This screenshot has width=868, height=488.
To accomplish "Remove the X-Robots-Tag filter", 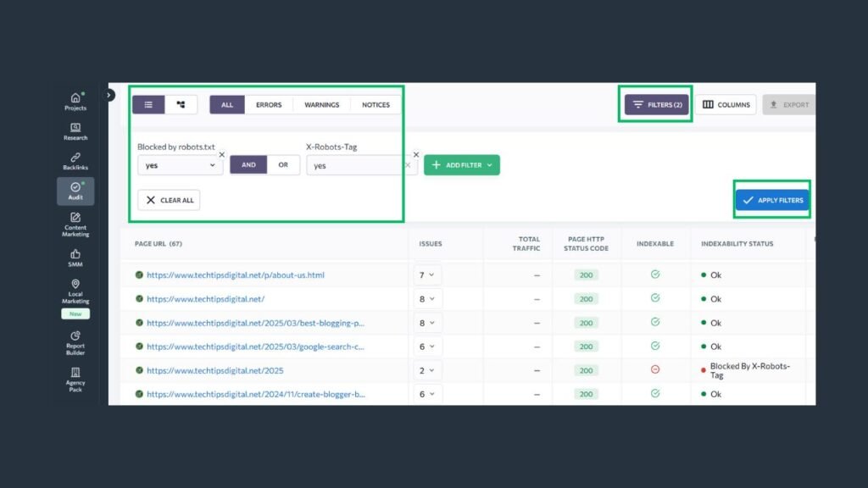I will (416, 155).
